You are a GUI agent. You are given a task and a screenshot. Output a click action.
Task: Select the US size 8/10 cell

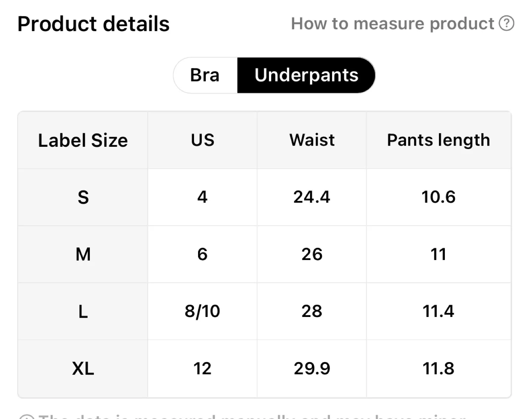202,311
